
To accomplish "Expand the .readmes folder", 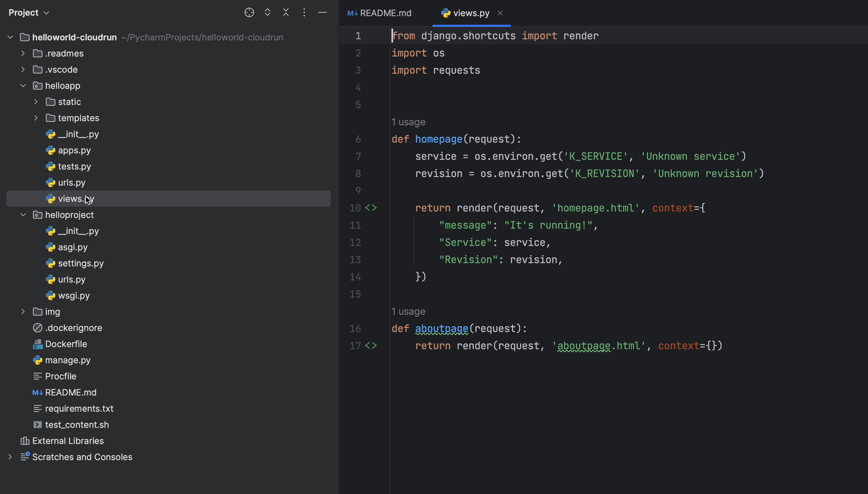I will 23,54.
